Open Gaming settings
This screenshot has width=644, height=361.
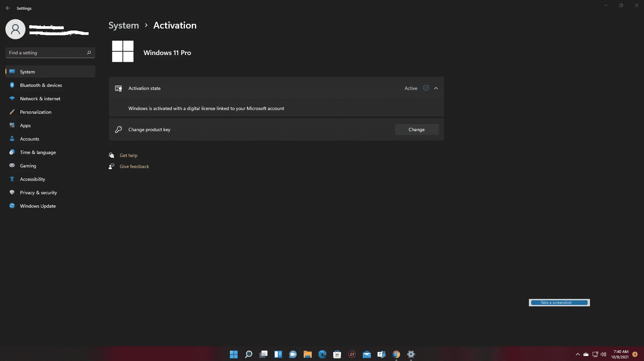[x=50, y=166]
